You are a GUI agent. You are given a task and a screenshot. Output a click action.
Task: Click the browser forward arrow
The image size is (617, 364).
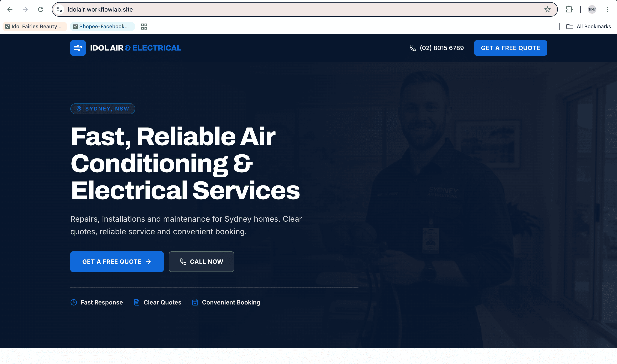(25, 10)
